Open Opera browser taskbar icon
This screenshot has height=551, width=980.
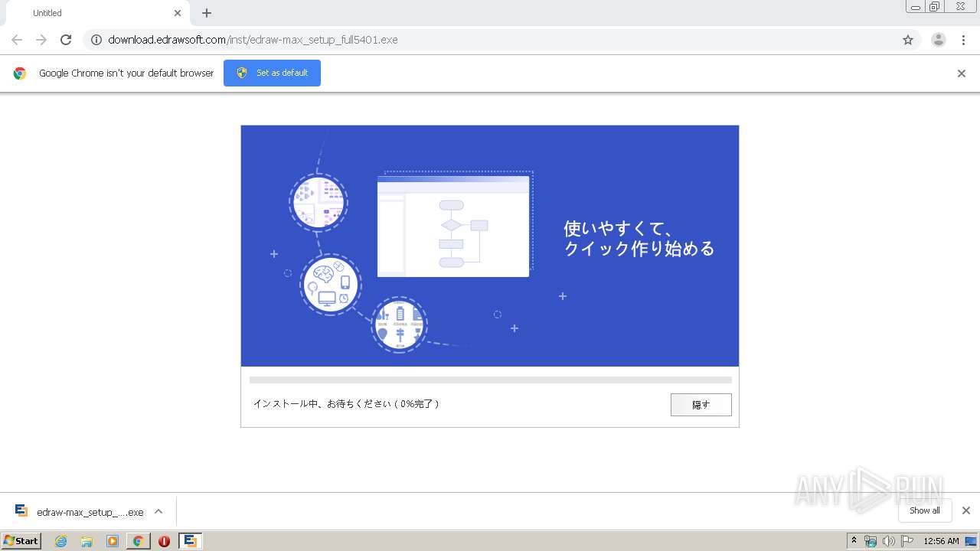(164, 541)
